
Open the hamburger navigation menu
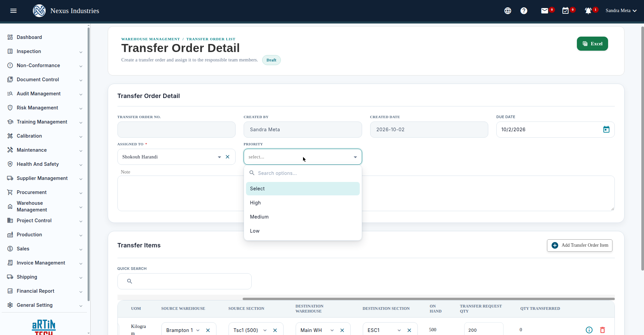[13, 11]
